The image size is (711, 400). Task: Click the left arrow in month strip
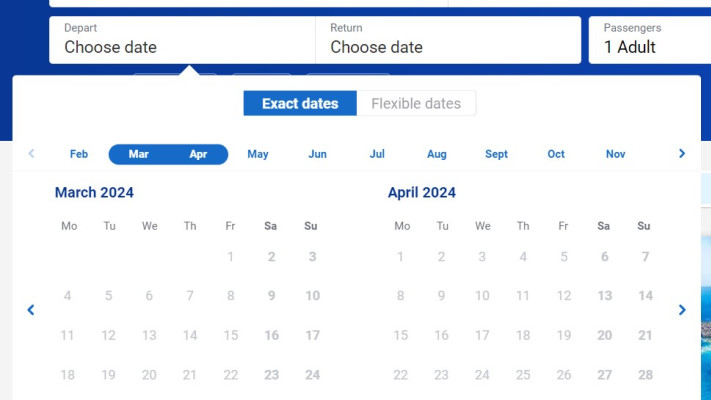pos(31,154)
